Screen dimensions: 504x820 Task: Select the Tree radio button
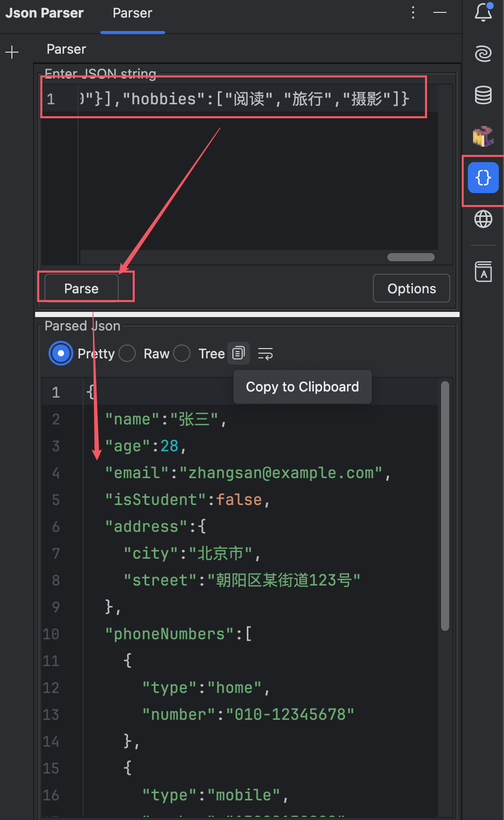[x=182, y=354]
